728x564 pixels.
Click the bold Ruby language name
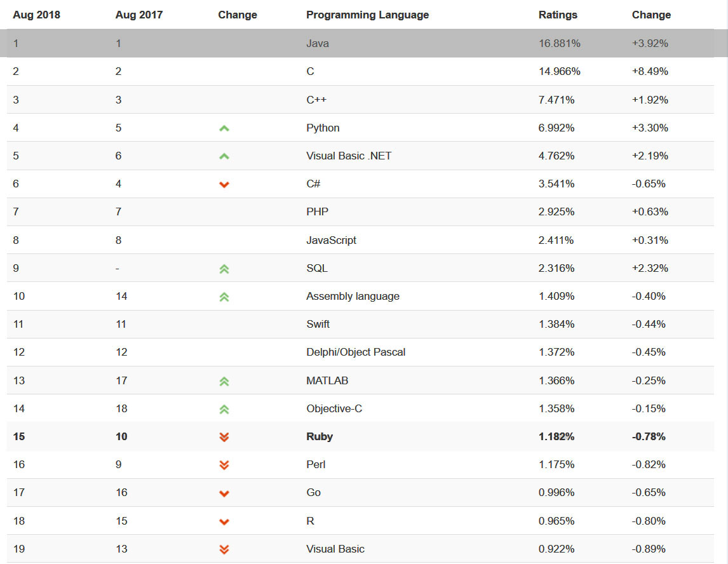click(x=320, y=436)
